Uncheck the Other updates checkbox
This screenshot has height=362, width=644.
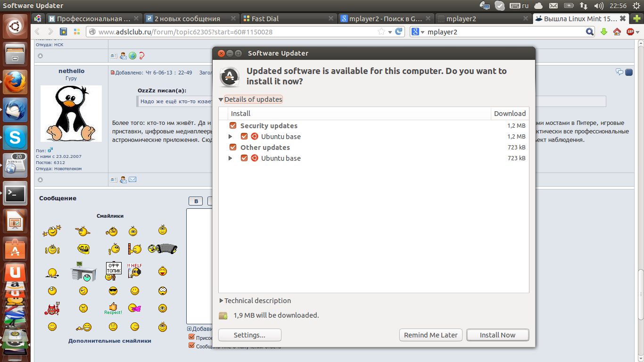(232, 148)
